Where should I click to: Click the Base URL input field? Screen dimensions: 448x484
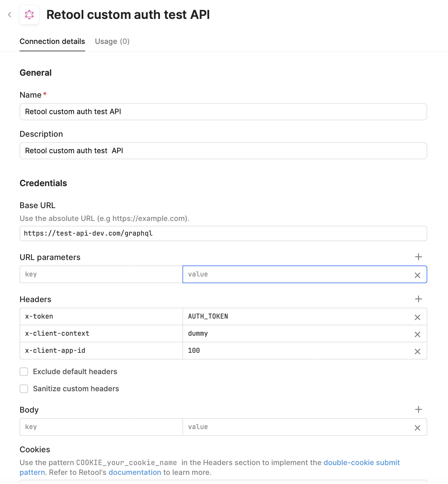[x=223, y=233]
